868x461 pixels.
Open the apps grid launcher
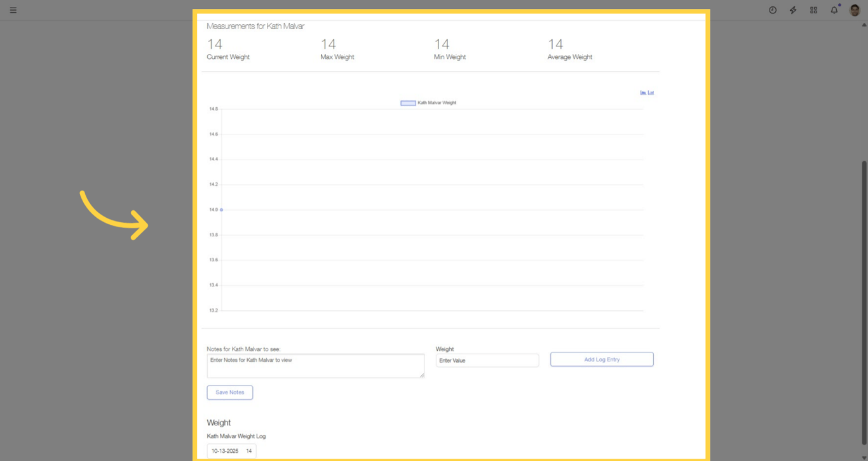(813, 10)
